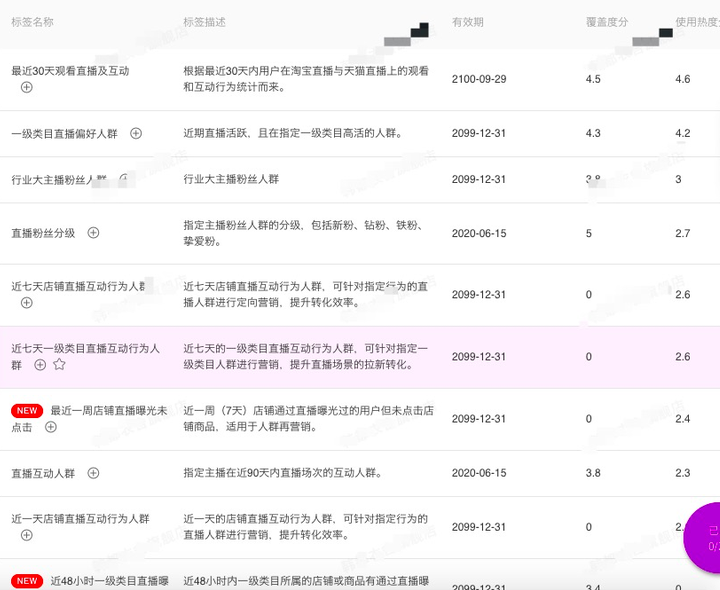Sort by 覆盖度分 column header
This screenshot has width=720, height=590.
click(x=607, y=22)
